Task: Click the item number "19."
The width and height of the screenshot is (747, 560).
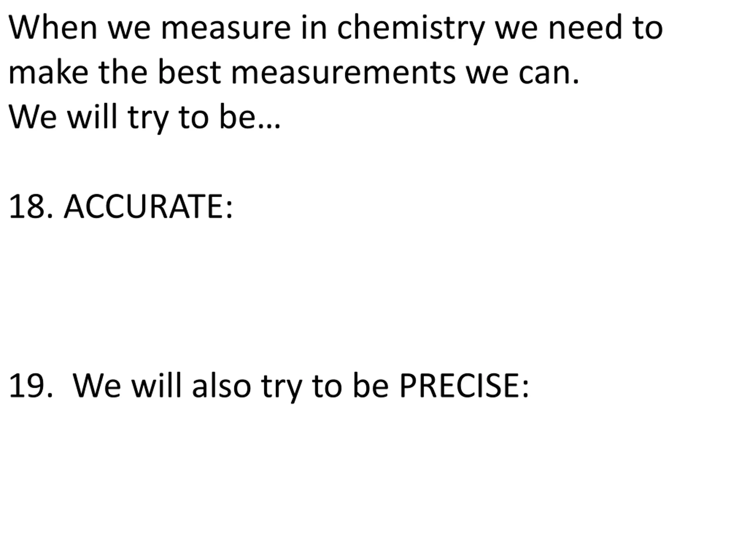Action: coord(31,386)
